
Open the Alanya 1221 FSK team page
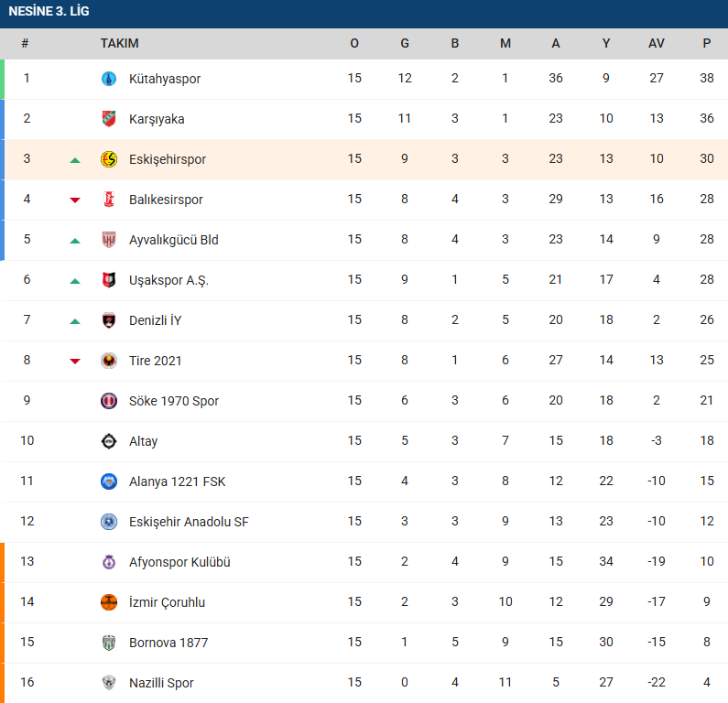point(177,481)
